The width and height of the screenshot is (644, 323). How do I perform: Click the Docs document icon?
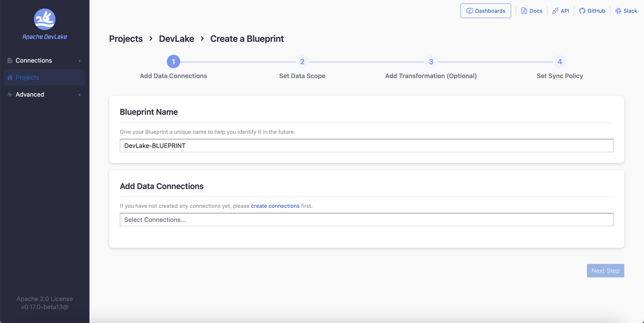[524, 11]
